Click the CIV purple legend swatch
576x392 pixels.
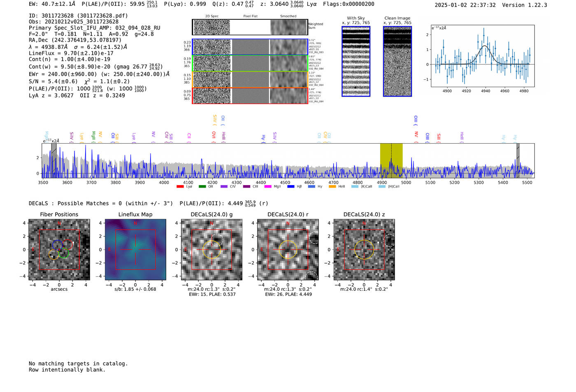coord(224,187)
